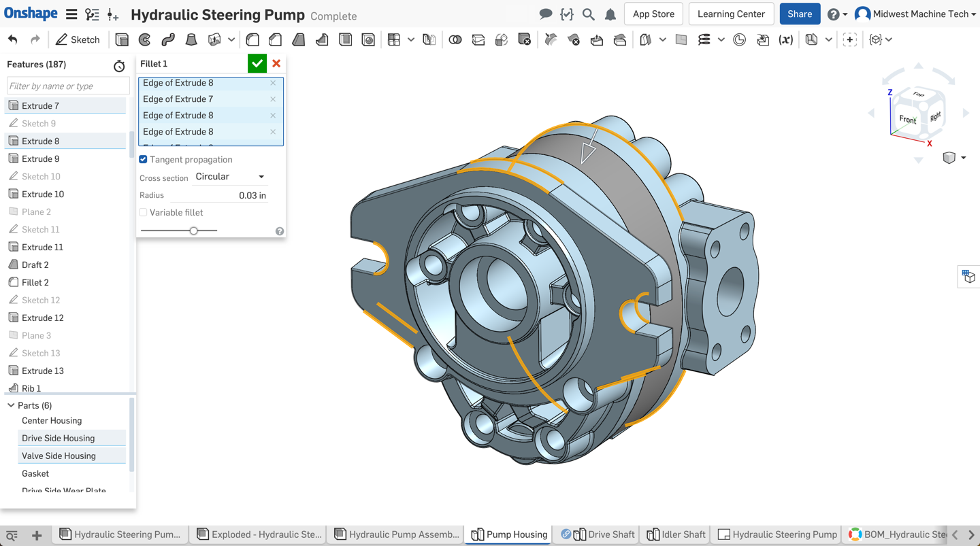Viewport: 980px width, 546px height.
Task: Open notifications bell
Action: point(610,14)
